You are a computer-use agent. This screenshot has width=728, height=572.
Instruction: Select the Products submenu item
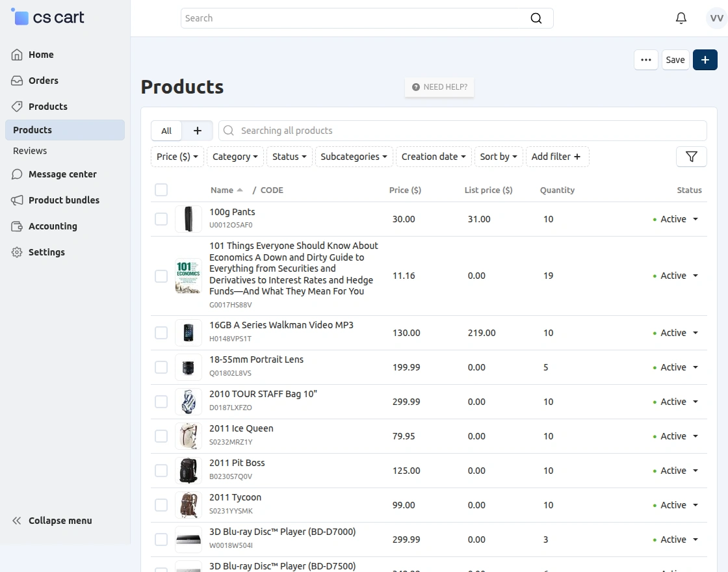65,130
